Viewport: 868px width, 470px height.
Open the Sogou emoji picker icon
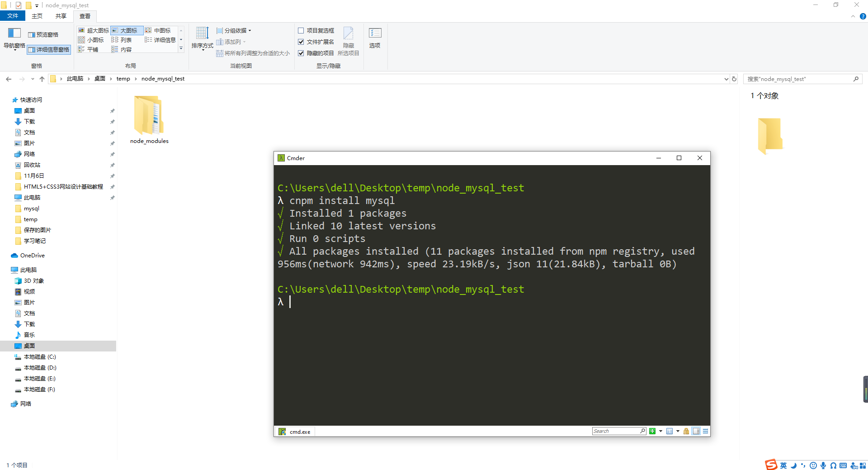[813, 465]
